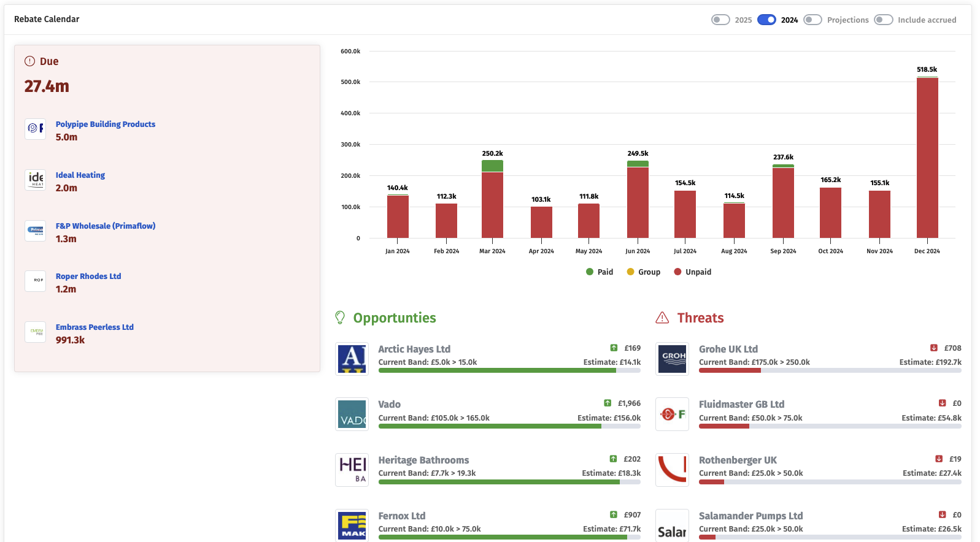This screenshot has height=542, width=980.
Task: Click the Polypipe Building Products logo icon
Action: [36, 129]
